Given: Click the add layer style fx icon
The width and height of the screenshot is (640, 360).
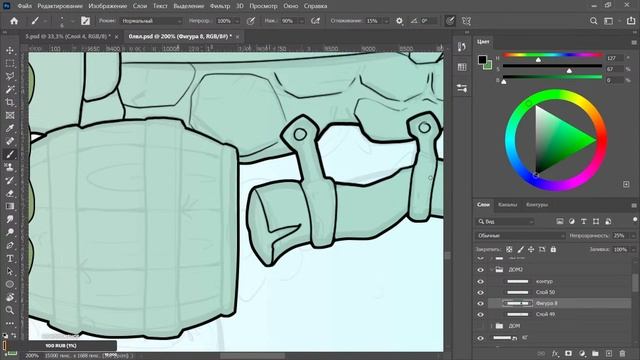Looking at the screenshot, I should coord(555,353).
